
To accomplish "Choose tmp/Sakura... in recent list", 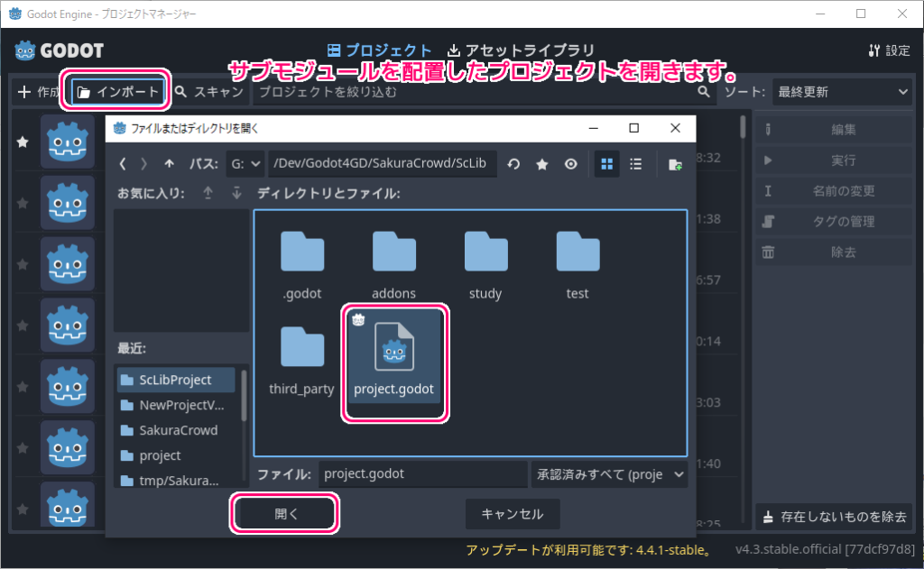I will point(176,481).
